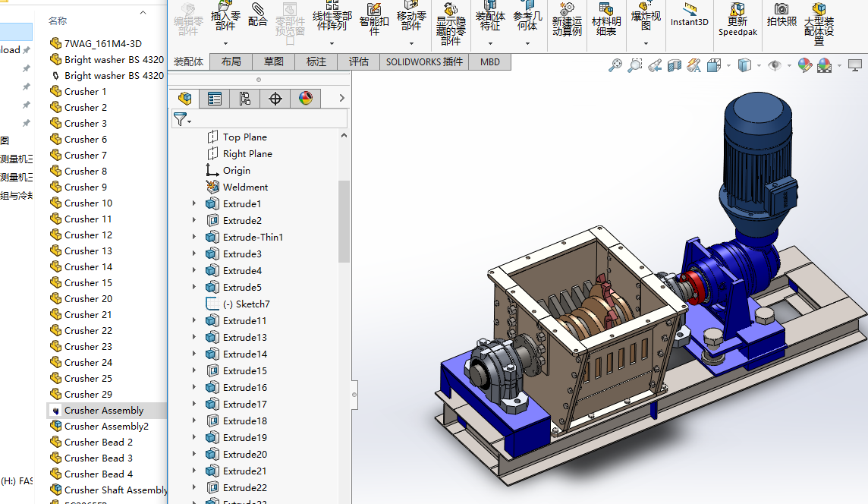Open the Exploded View (爆炸视图) dropdown arrow
Image resolution: width=868 pixels, height=504 pixels.
[646, 43]
